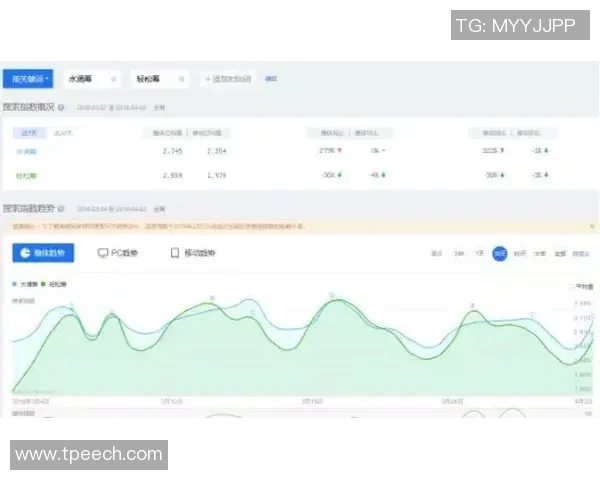Screen dimensions: 600x480
Task: Open the 按关键词 dropdown button
Action: click(x=28, y=78)
